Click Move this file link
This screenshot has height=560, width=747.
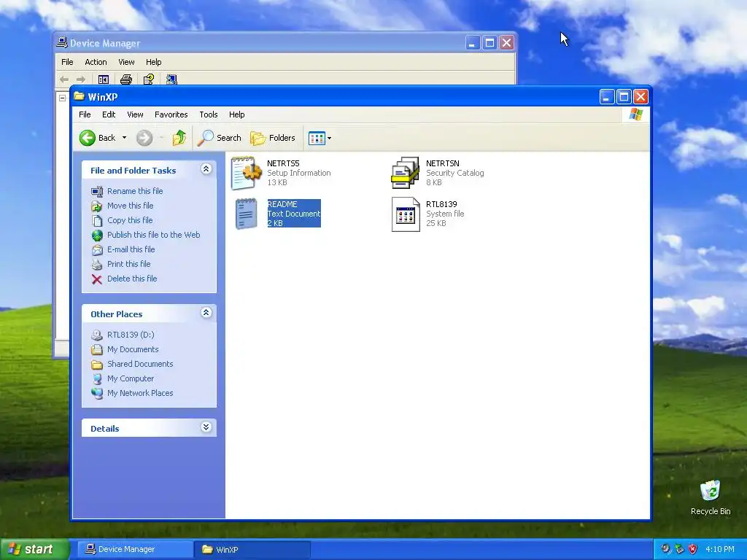tap(130, 206)
